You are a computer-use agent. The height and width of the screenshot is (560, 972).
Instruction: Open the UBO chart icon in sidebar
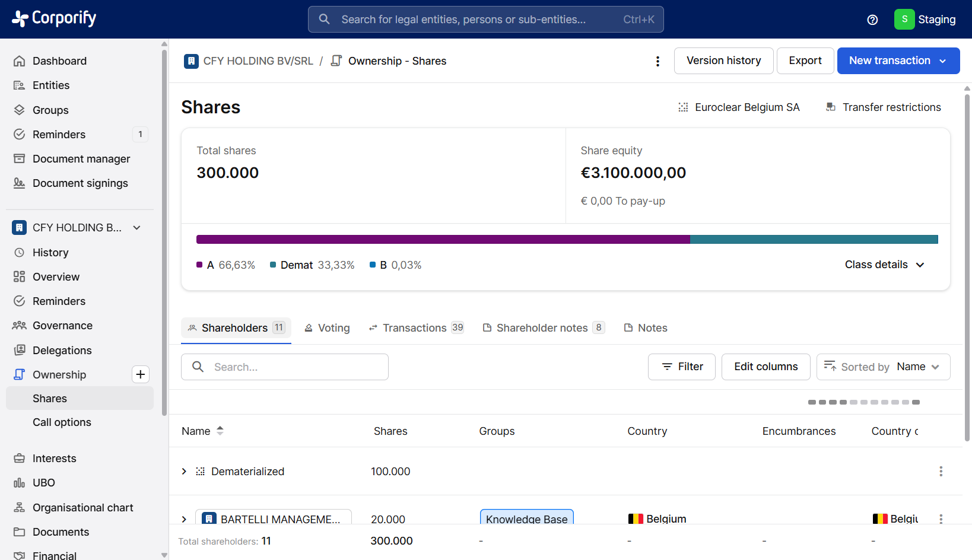20,483
